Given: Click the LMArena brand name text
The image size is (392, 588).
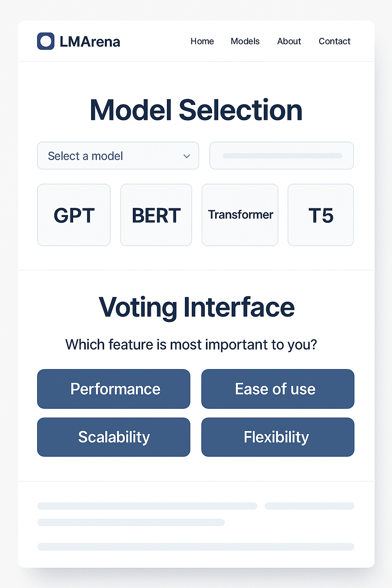Looking at the screenshot, I should click(x=90, y=42).
